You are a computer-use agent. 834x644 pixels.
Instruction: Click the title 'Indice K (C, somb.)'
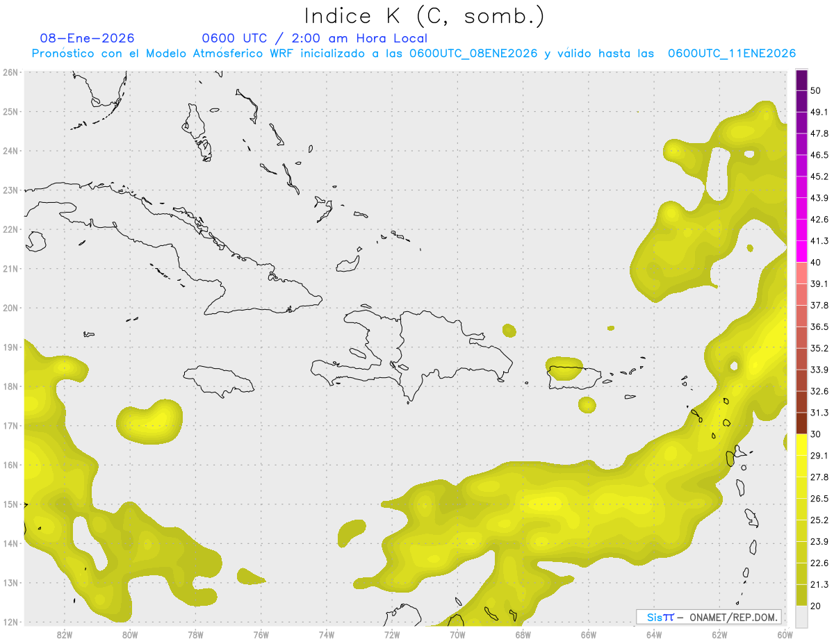point(425,16)
